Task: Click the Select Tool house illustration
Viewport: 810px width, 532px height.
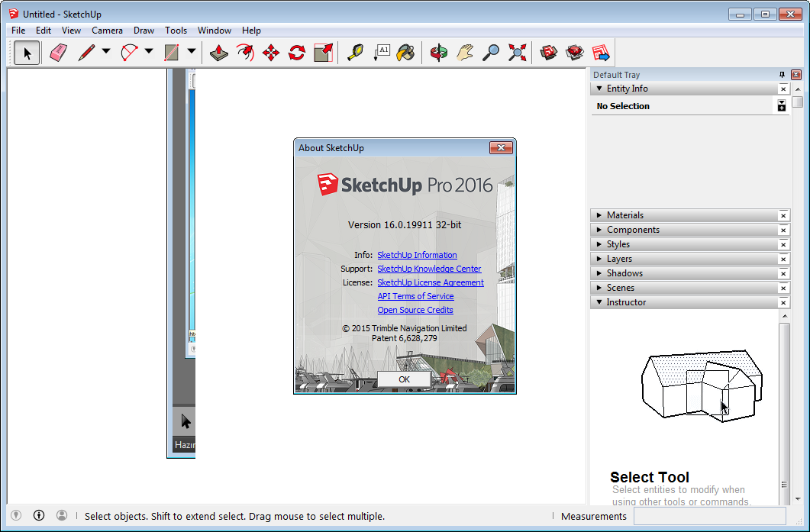Action: pyautogui.click(x=702, y=385)
